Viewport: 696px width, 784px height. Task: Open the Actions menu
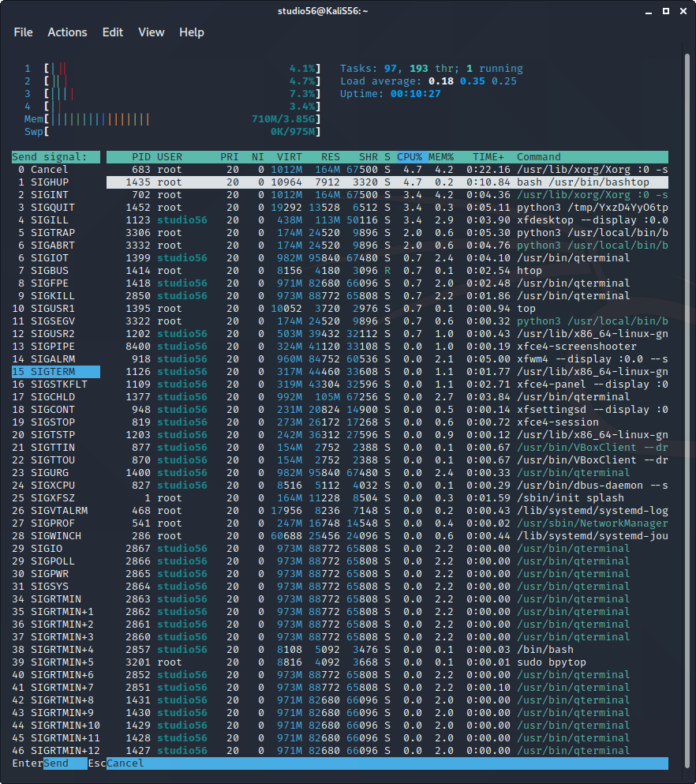point(67,32)
